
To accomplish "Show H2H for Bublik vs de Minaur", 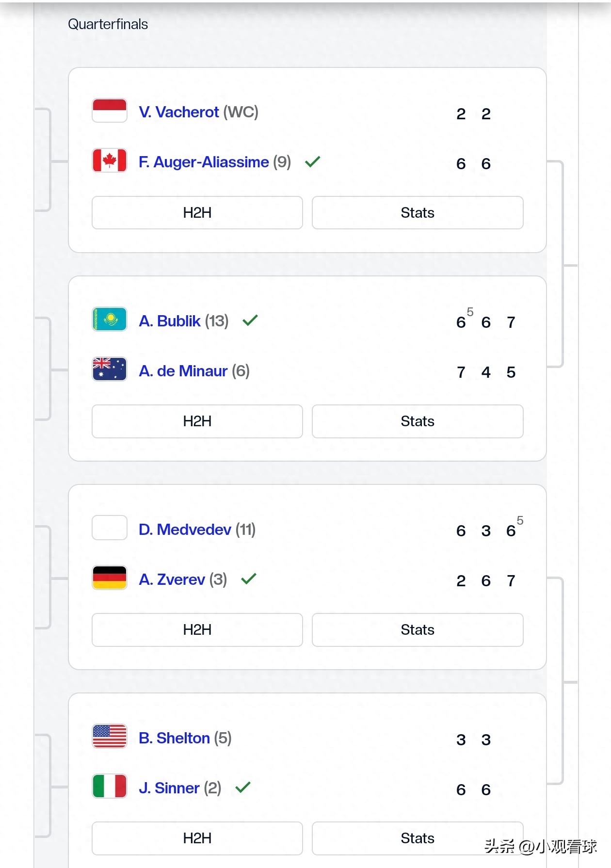I will click(197, 421).
